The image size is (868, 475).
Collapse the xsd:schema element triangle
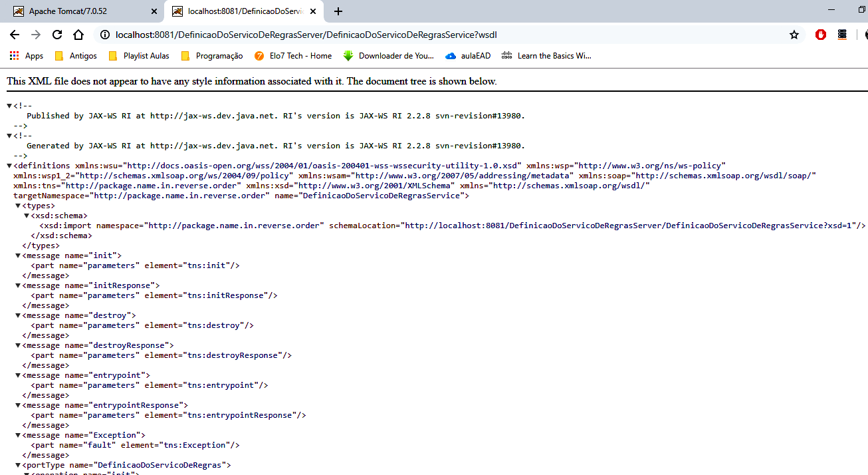pyautogui.click(x=26, y=215)
